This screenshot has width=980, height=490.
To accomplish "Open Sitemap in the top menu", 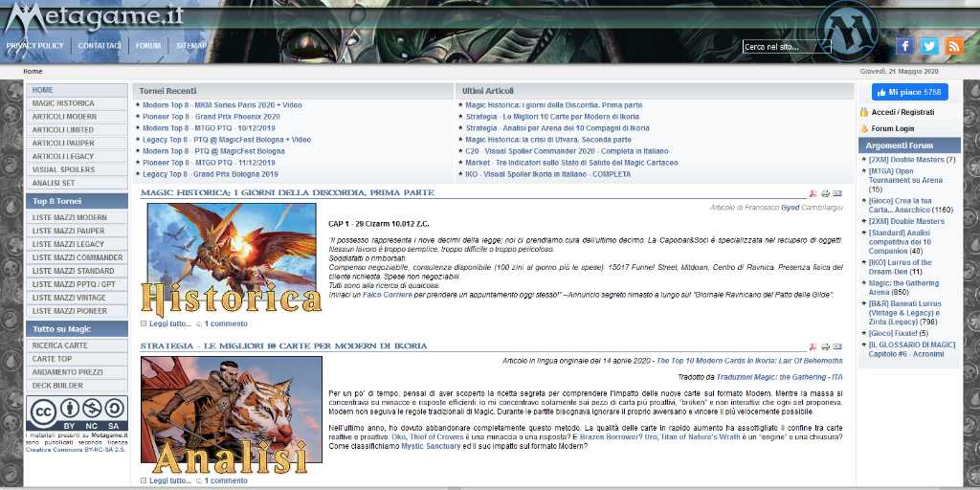I will click(x=191, y=46).
